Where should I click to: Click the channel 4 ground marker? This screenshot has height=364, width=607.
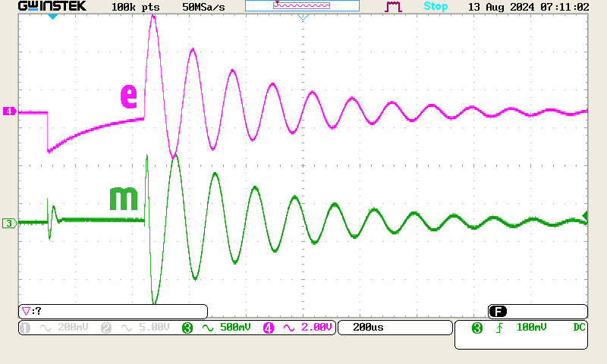point(9,111)
